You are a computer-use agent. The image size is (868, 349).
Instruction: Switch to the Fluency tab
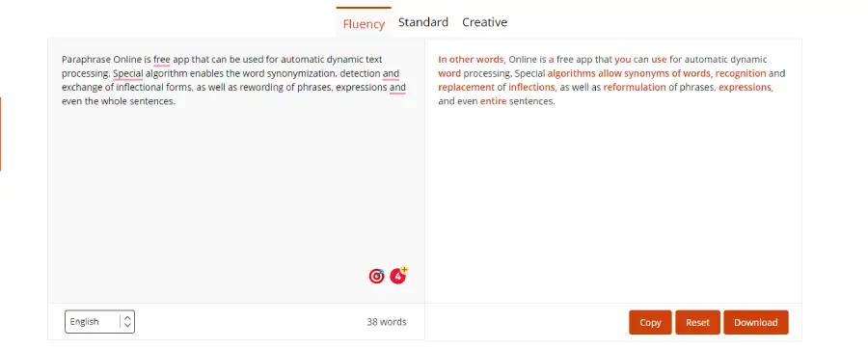[364, 24]
